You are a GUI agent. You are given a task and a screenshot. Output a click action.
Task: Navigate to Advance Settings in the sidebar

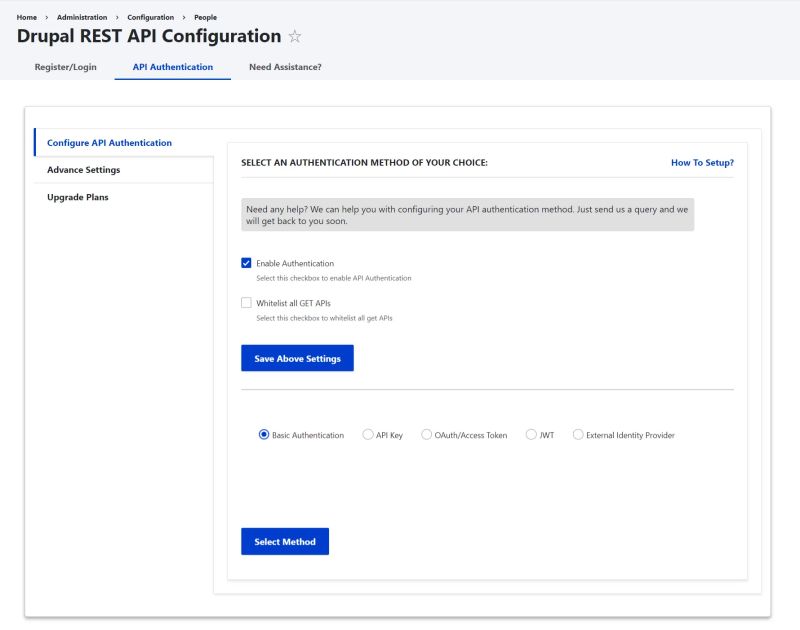pyautogui.click(x=83, y=170)
